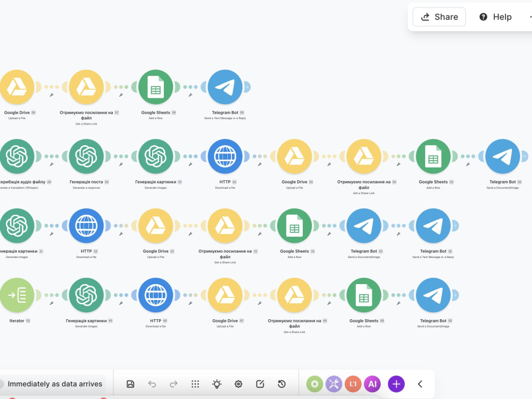Open the Iterator module 52
The width and height of the screenshot is (532, 399).
pyautogui.click(x=17, y=295)
